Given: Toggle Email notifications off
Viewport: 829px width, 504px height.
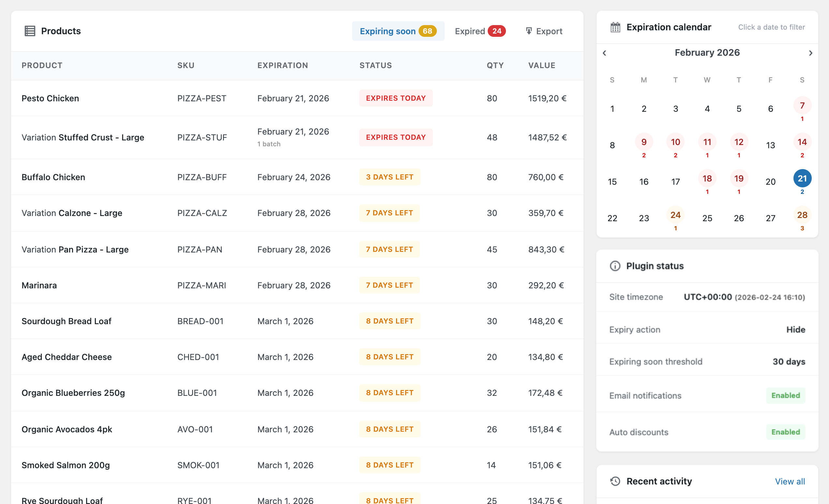Looking at the screenshot, I should [x=785, y=396].
